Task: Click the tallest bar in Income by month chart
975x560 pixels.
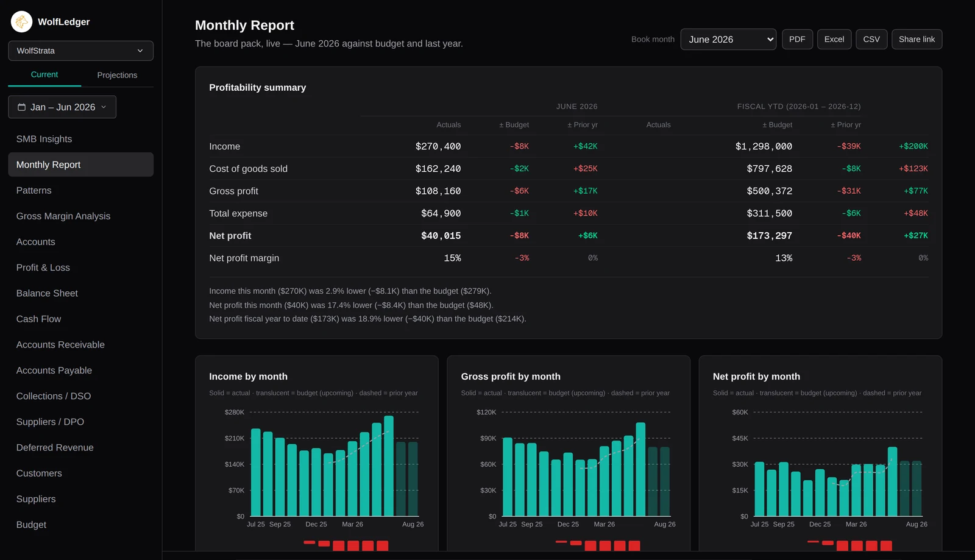Action: point(389,466)
